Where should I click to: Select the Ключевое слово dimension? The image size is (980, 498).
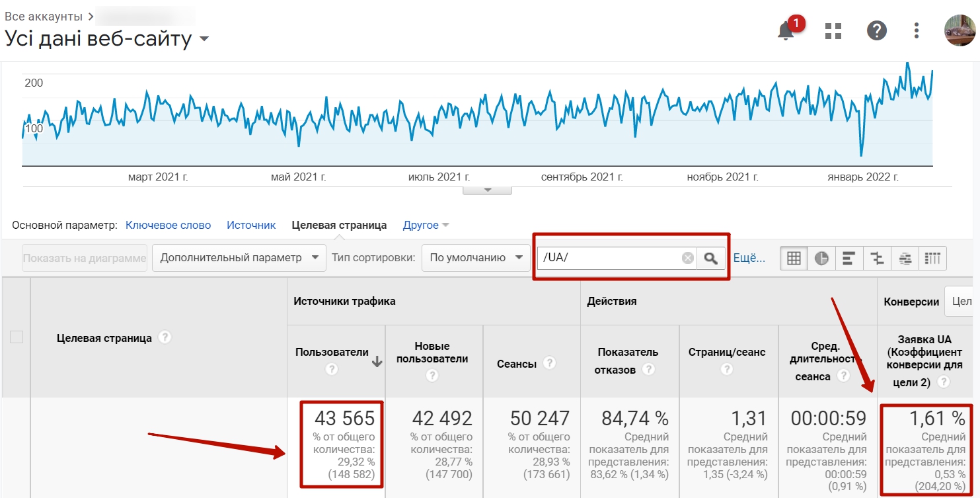tap(168, 226)
